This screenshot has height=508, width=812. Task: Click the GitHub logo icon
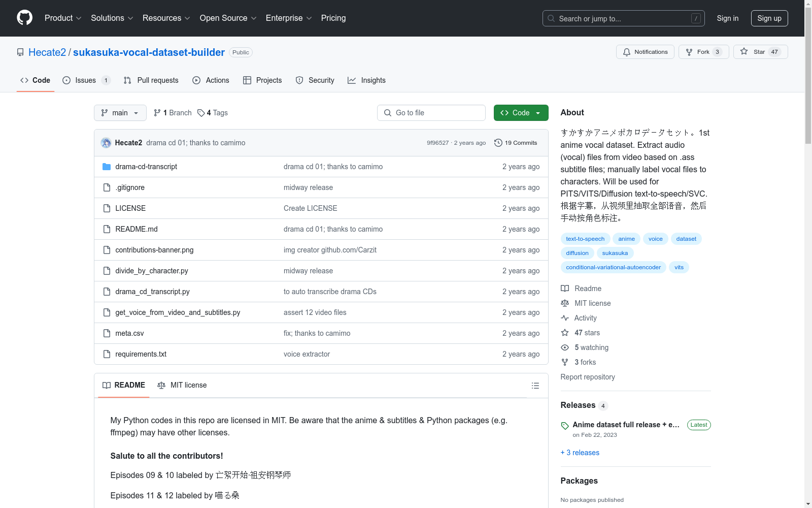pos(24,18)
